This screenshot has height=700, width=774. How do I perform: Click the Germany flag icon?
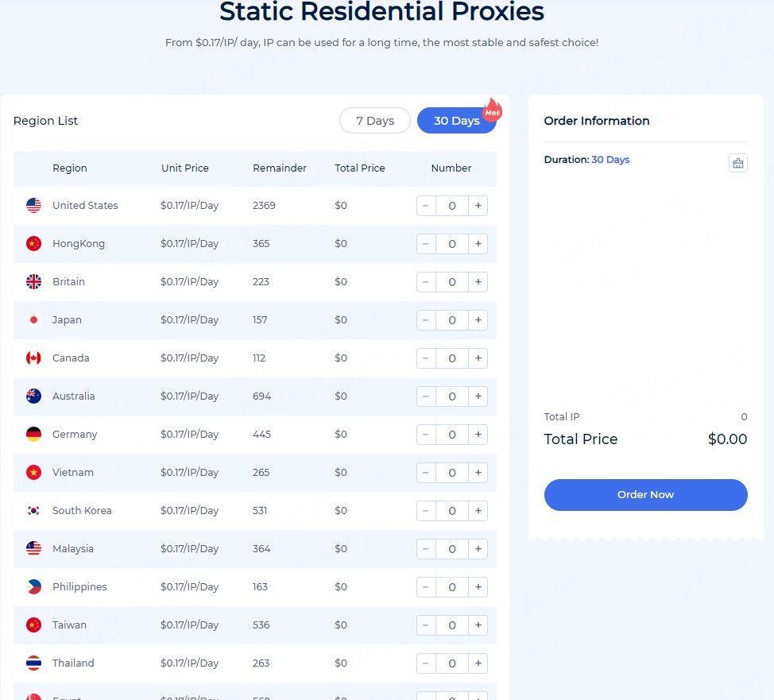[x=33, y=435]
